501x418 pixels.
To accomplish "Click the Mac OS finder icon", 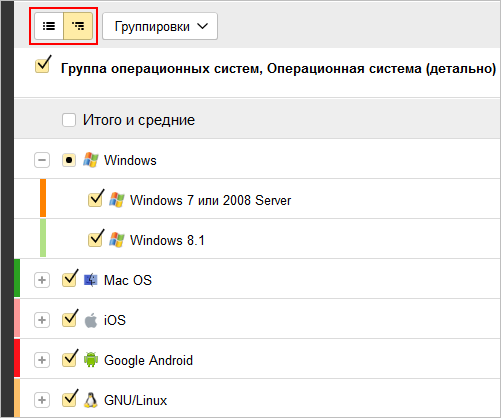I will point(91,280).
